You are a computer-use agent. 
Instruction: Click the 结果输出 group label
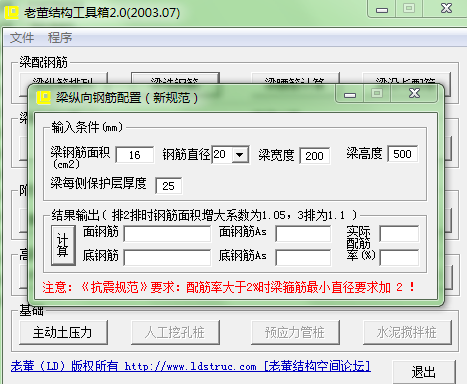tap(204, 215)
